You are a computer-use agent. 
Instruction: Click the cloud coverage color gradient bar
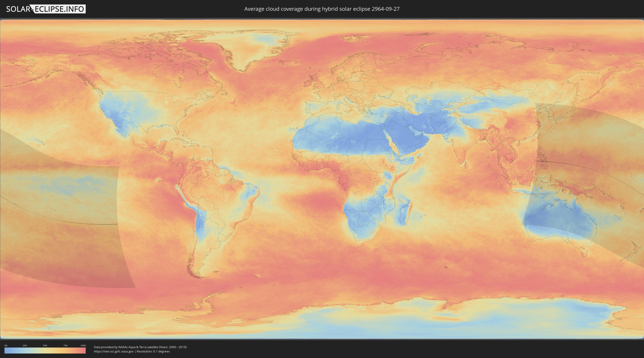(x=45, y=350)
